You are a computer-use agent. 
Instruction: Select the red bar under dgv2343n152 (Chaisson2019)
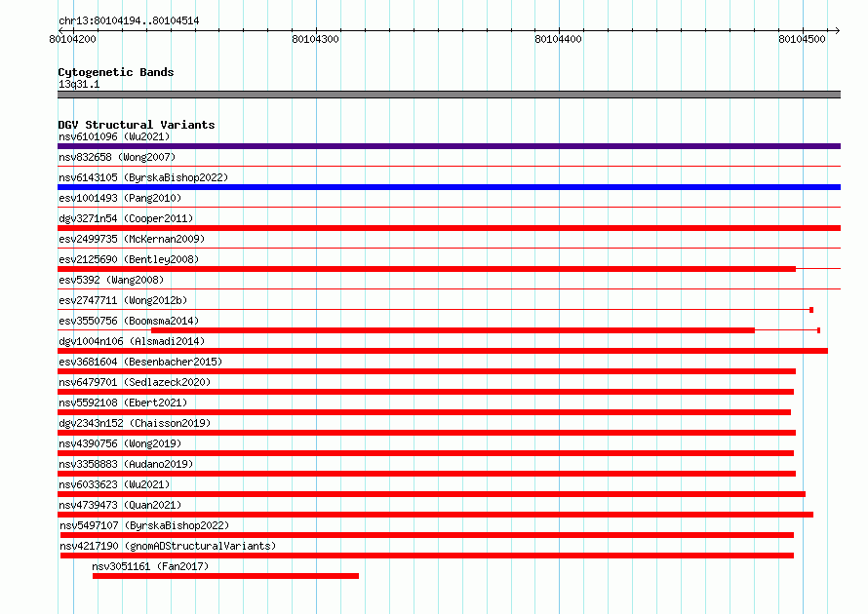point(427,433)
